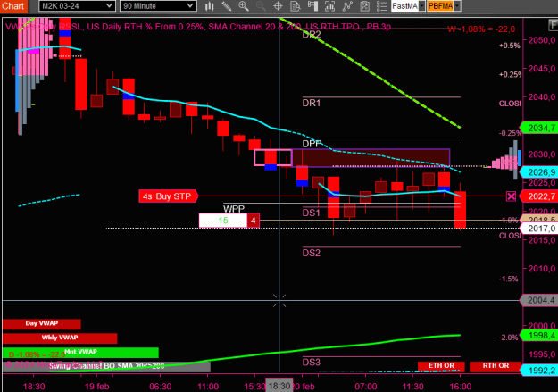Open the templates clipboard icon
The image size is (558, 392).
pyautogui.click(x=364, y=6)
